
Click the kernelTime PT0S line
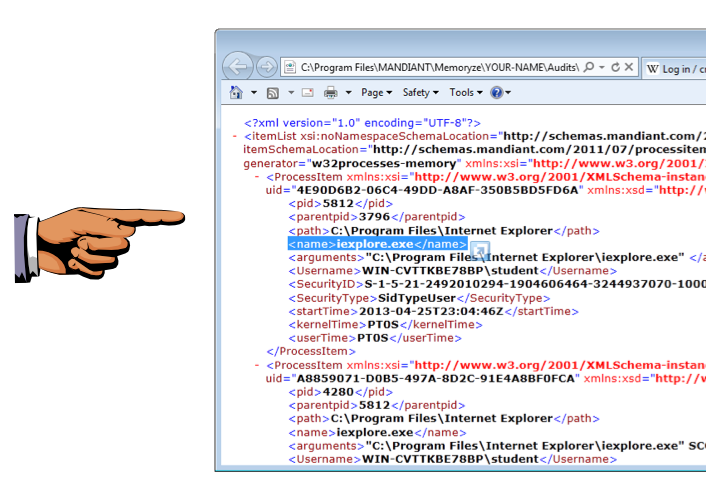tap(385, 325)
